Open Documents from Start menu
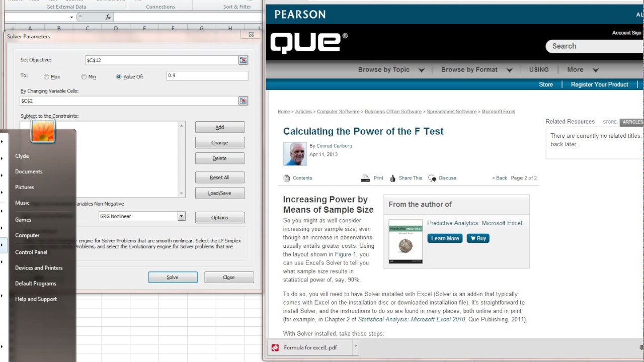The height and width of the screenshot is (362, 644). click(x=29, y=171)
